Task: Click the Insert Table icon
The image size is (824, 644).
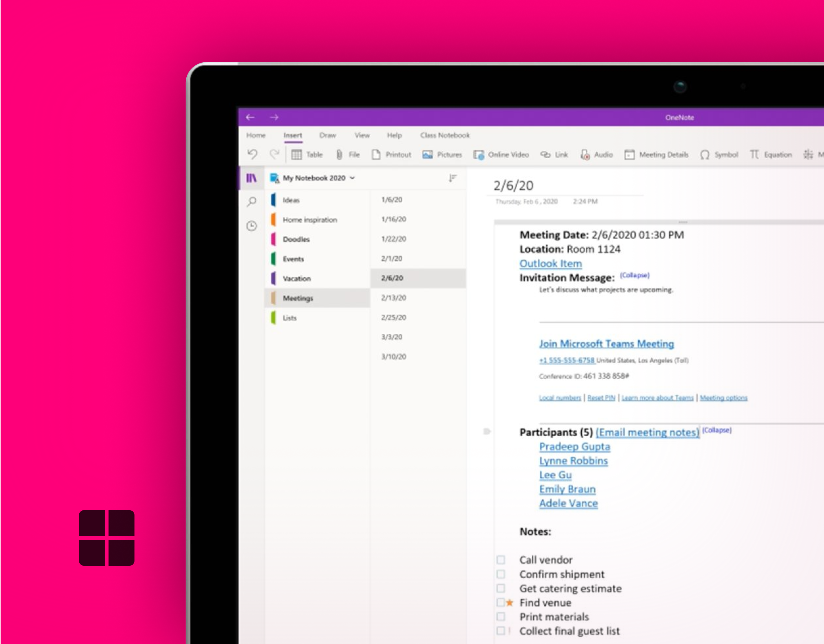Action: tap(297, 155)
